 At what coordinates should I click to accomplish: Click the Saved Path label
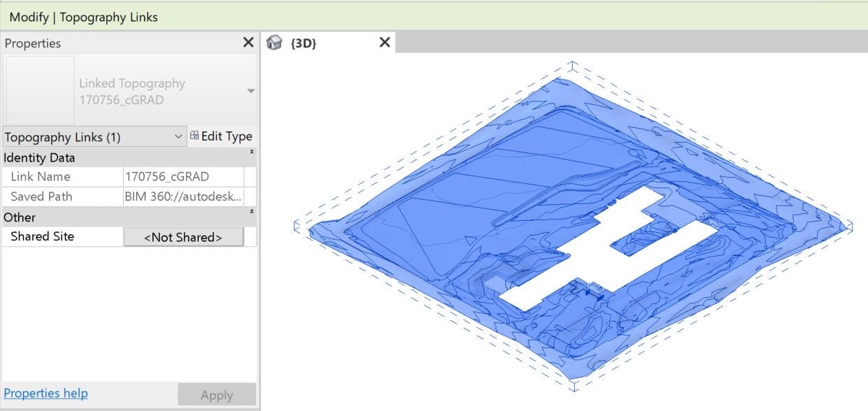coord(41,196)
